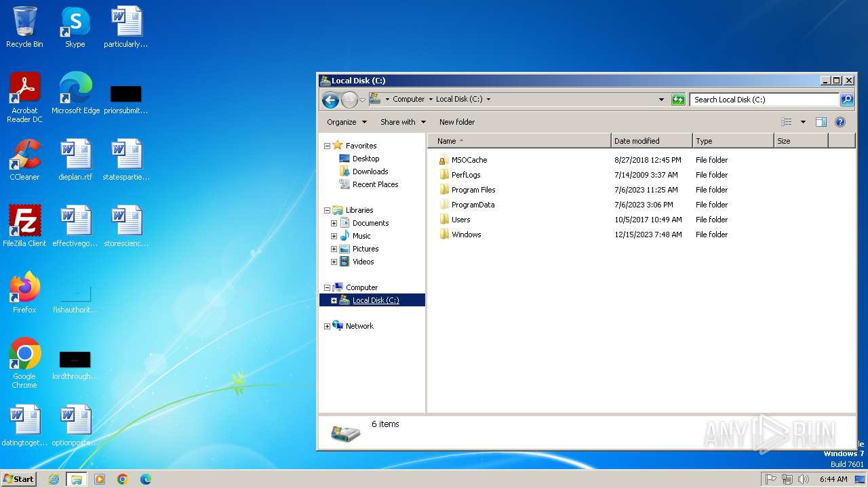Click the refresh button in address bar
This screenshot has width=868, height=488.
pos(678,100)
